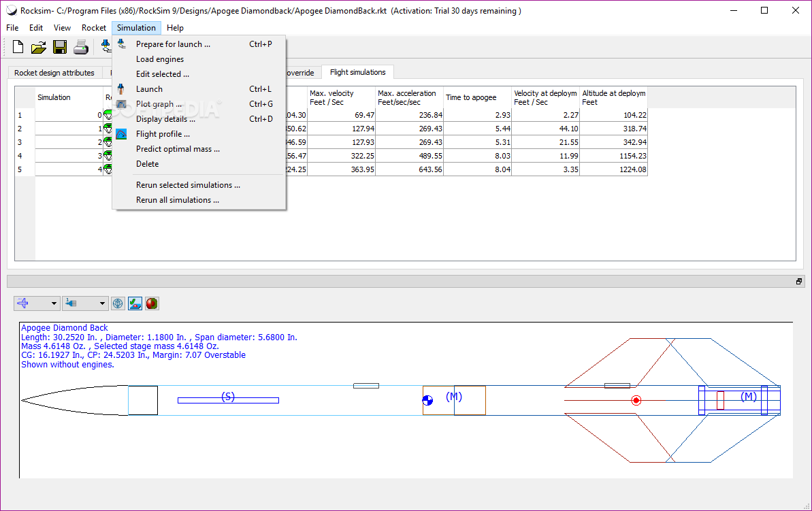Image resolution: width=812 pixels, height=511 pixels.
Task: Click the Max. velocity column header
Action: [341, 97]
